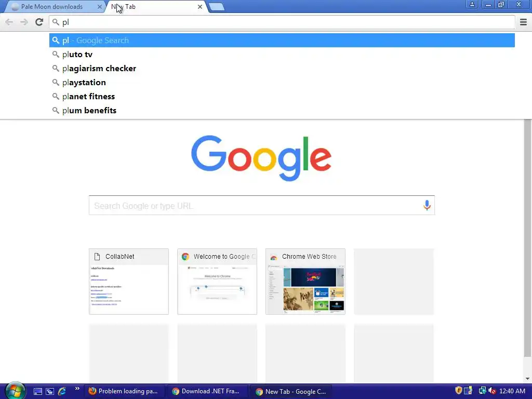The width and height of the screenshot is (532, 399).
Task: Reload the page with the refresh icon
Action: coord(39,22)
